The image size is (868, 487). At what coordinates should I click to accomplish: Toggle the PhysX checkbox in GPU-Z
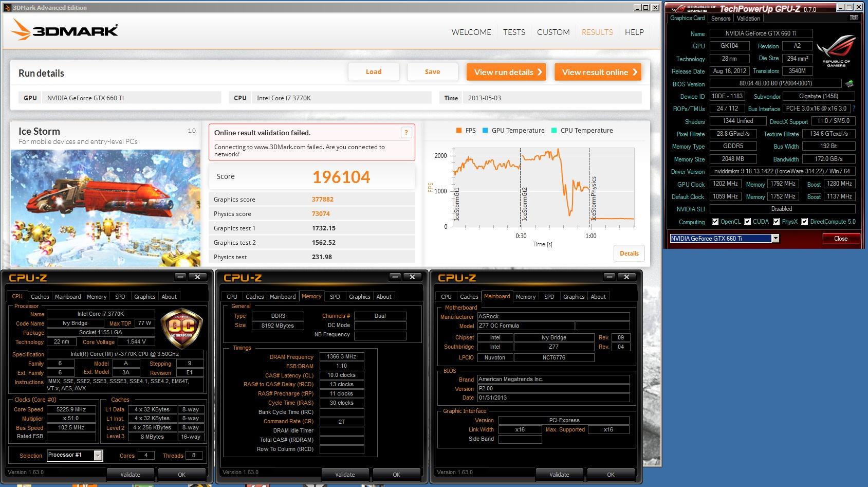click(x=776, y=222)
